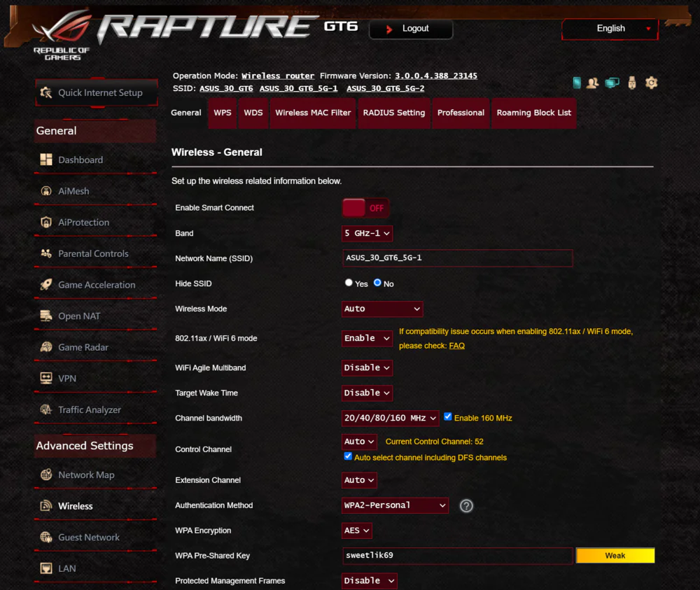This screenshot has height=590, width=700.
Task: Open the English language selector
Action: click(x=610, y=29)
